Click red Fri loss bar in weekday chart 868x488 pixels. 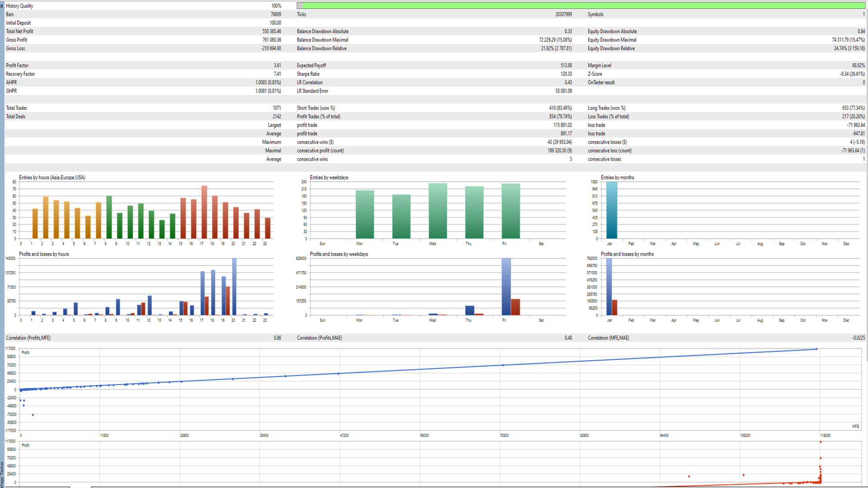(515, 307)
